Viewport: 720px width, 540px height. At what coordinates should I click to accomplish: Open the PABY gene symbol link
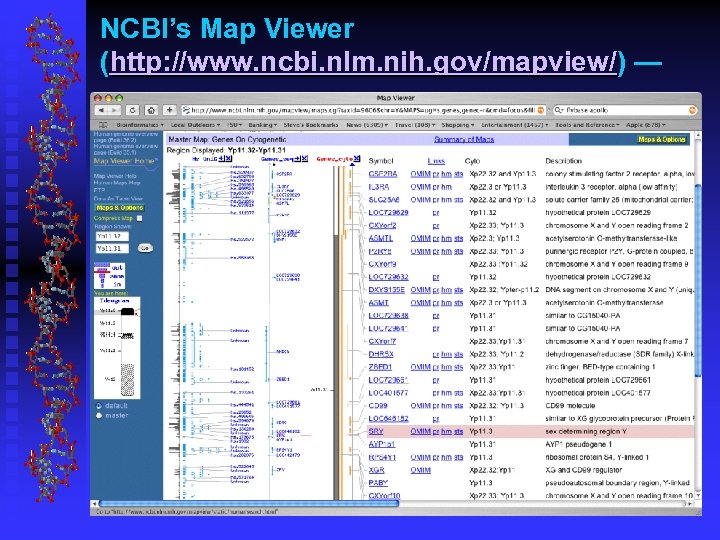pyautogui.click(x=378, y=483)
